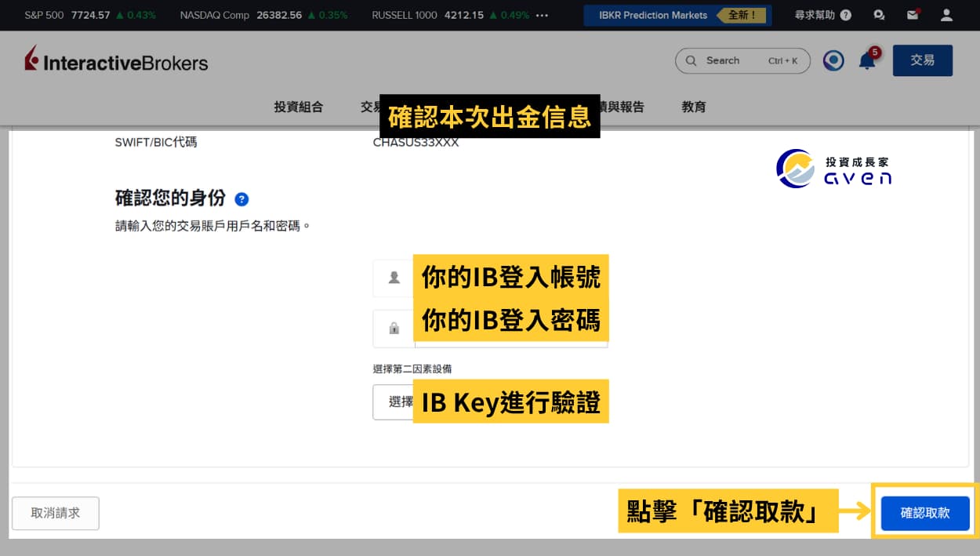Click the 確認取款 button
Image resolution: width=980 pixels, height=556 pixels.
[925, 513]
